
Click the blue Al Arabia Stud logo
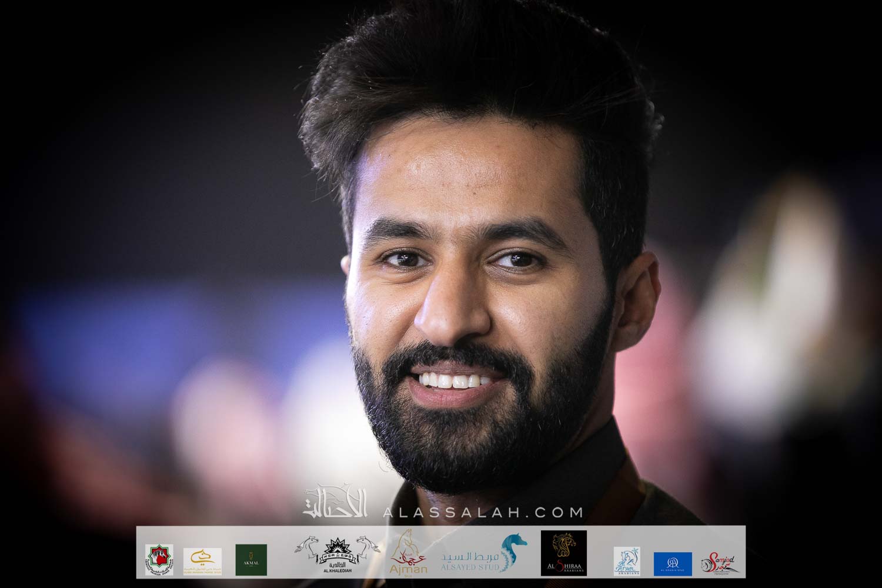click(x=673, y=563)
